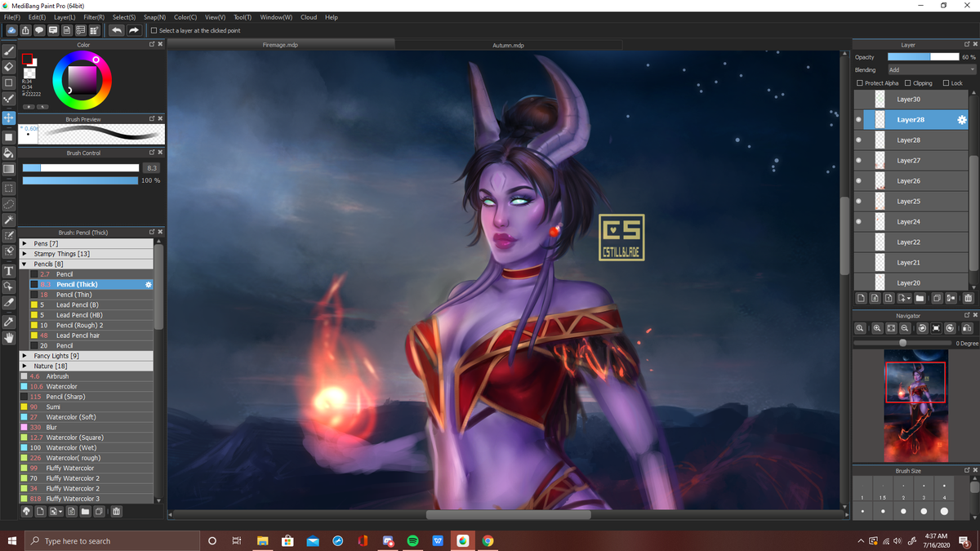The width and height of the screenshot is (980, 551).
Task: Open the Blending mode dropdown
Action: point(931,70)
